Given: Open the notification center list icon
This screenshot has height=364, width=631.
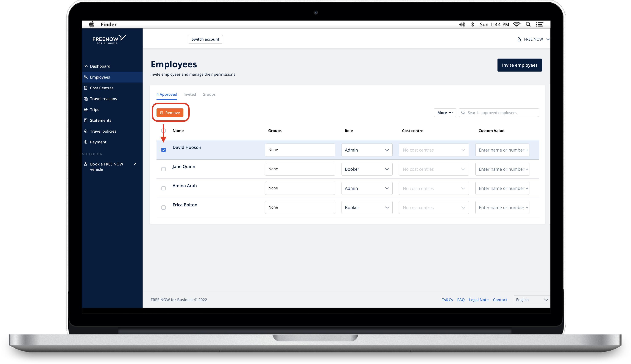Looking at the screenshot, I should point(539,24).
